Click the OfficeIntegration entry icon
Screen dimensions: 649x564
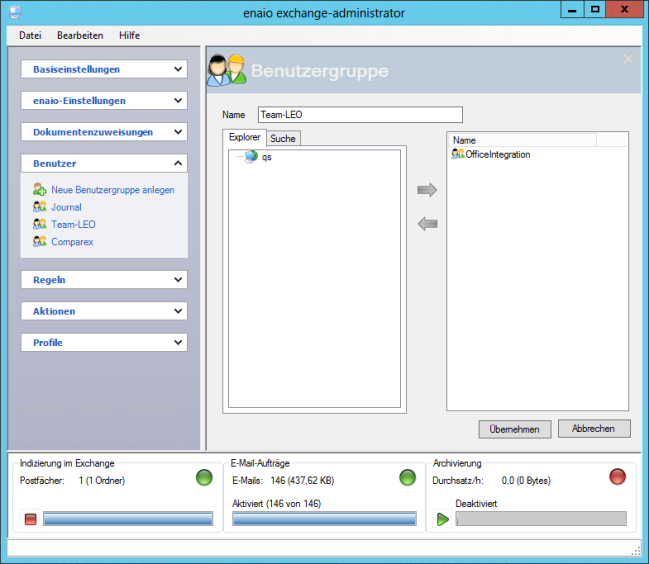coord(458,155)
